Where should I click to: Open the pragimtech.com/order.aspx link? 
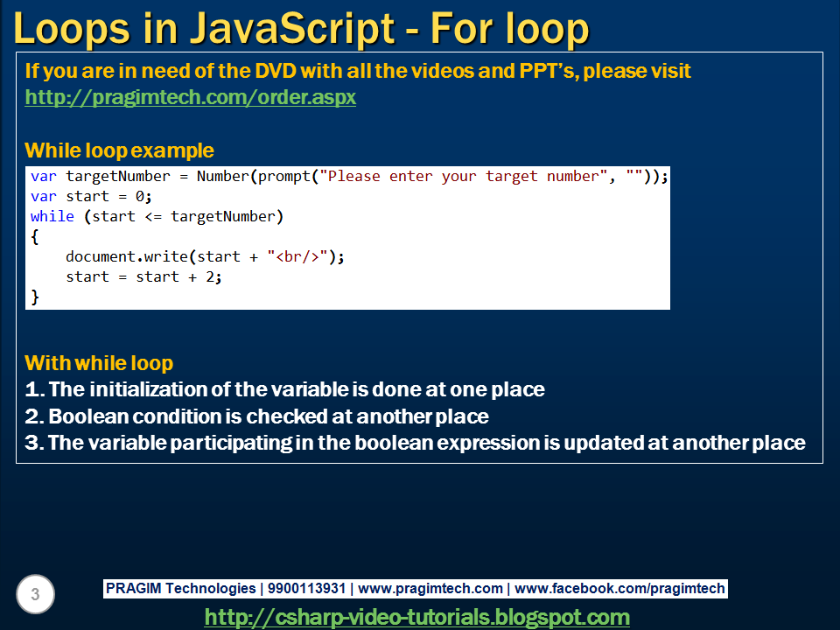(190, 97)
